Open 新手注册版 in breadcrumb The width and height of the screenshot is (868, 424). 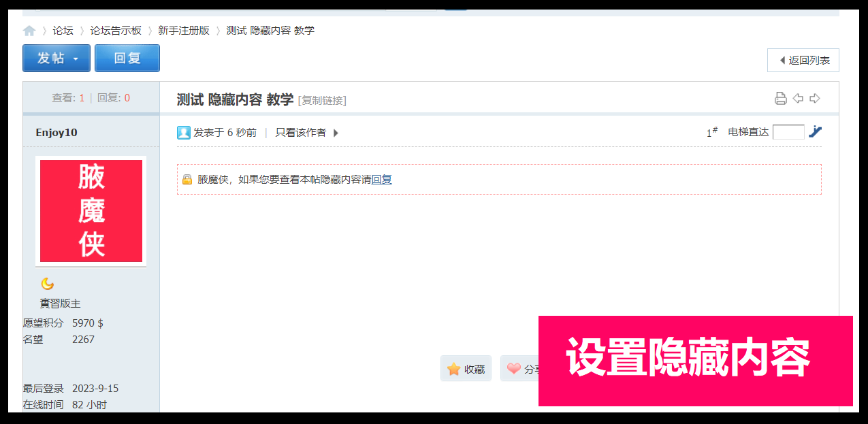[184, 31]
